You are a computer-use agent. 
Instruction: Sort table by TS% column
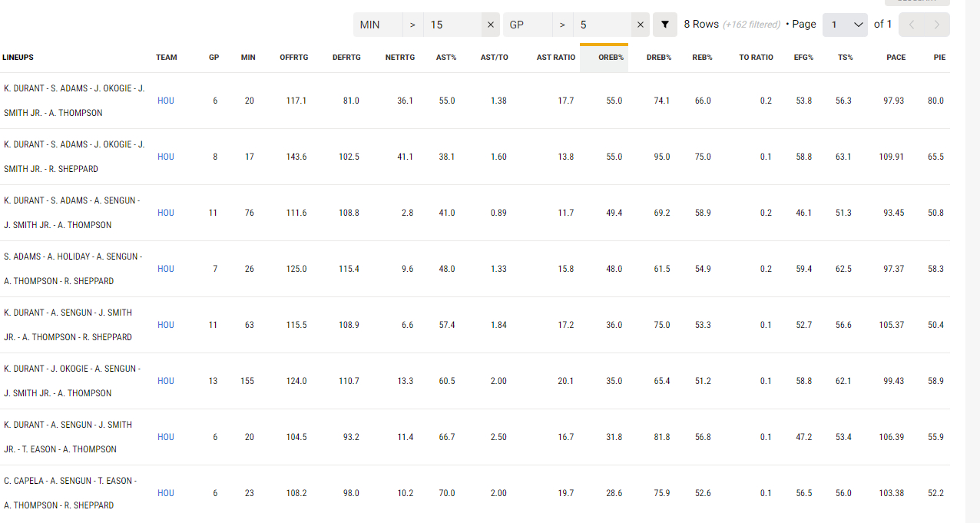point(843,58)
